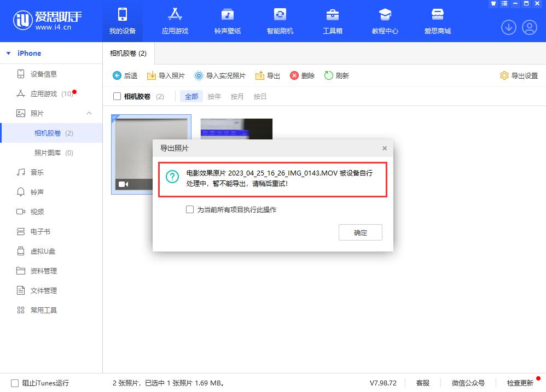
Task: Click the 确定 button in the dialog
Action: coord(360,232)
